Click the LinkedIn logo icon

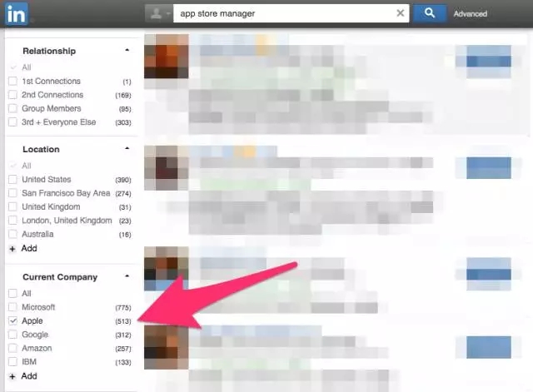pos(16,13)
